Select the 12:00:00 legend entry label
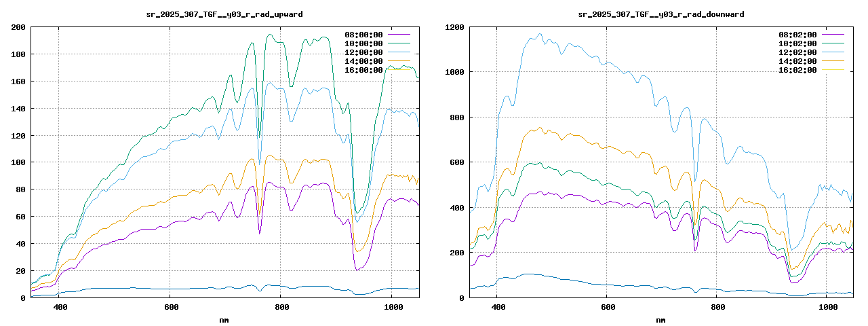 tap(364, 52)
